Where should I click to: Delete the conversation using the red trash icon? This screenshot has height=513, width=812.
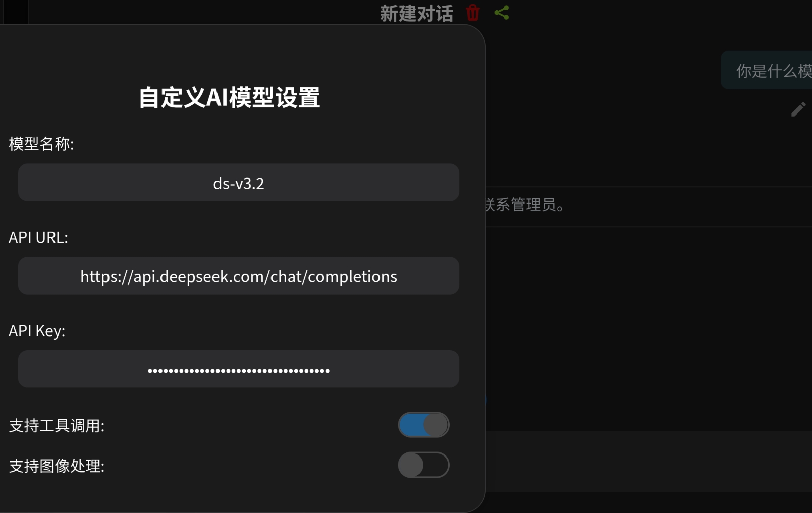click(x=472, y=13)
